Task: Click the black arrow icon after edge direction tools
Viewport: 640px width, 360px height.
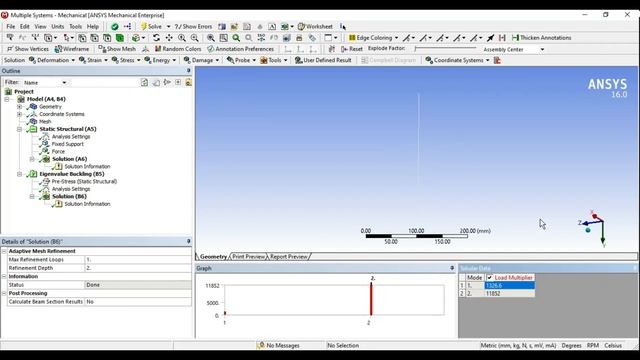Action: point(491,38)
